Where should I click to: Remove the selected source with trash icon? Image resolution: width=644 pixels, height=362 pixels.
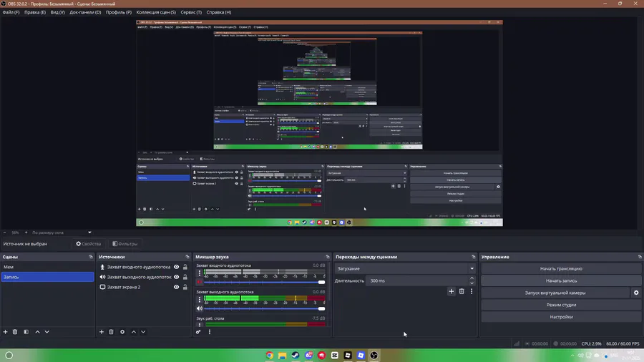point(111,332)
